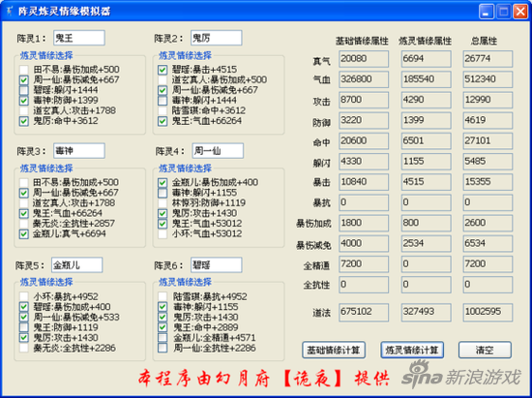Click the 道法 total field showing 1002595
Image resolution: width=532 pixels, height=398 pixels.
pyautogui.click(x=488, y=313)
